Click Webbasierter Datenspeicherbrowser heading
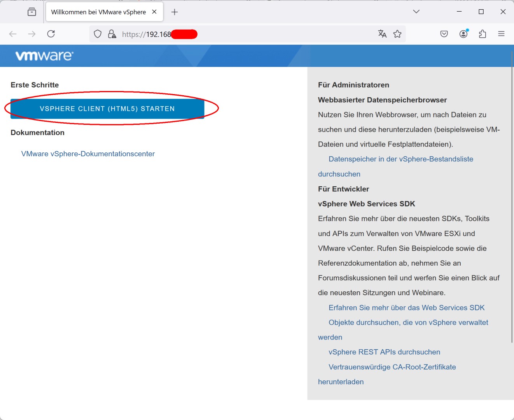 tap(382, 100)
